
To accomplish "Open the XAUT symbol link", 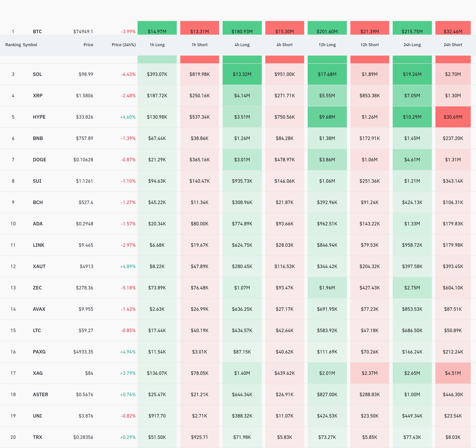I will pos(39,267).
